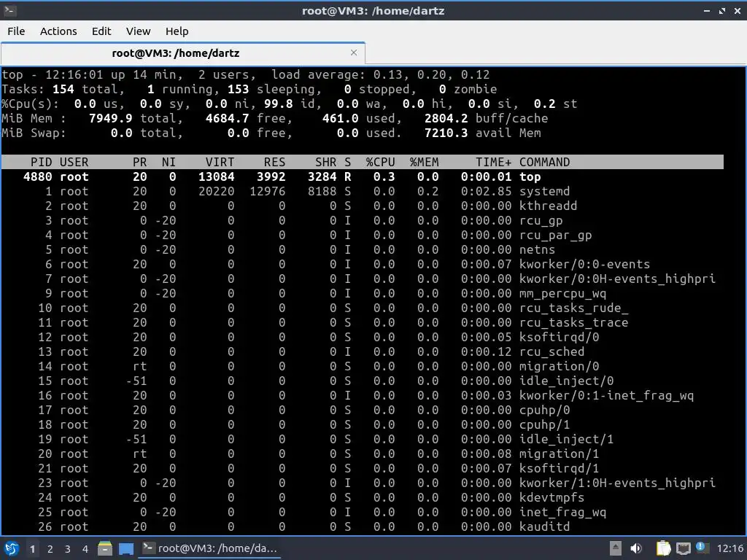747x560 pixels.
Task: Click the cpuhp/1 process name
Action: pos(544,425)
